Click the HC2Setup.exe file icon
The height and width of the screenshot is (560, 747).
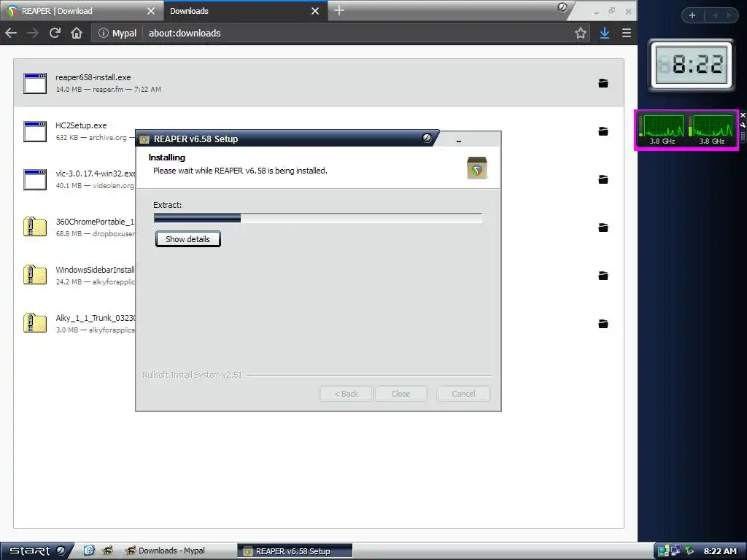pos(35,131)
